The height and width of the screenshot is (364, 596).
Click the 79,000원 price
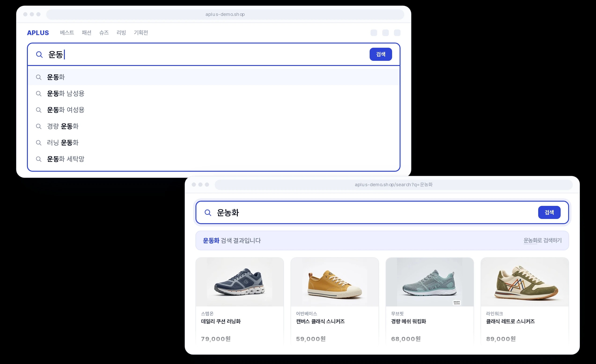point(216,339)
